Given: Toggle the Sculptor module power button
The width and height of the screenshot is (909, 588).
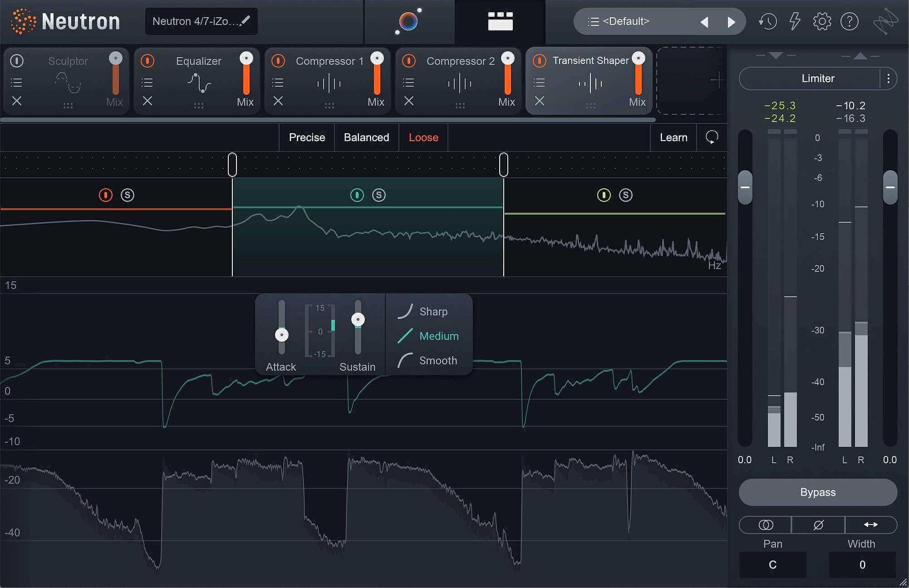Looking at the screenshot, I should pyautogui.click(x=17, y=61).
